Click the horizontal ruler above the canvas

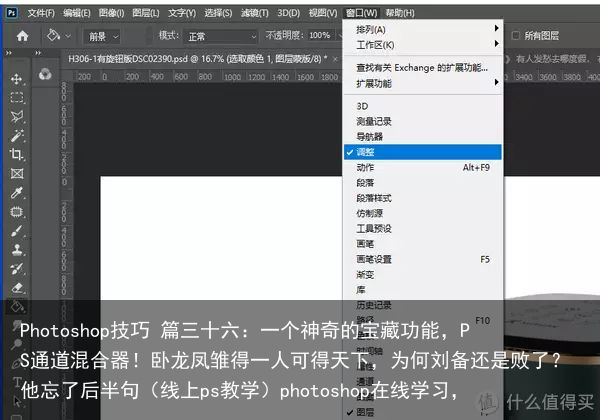(207, 77)
